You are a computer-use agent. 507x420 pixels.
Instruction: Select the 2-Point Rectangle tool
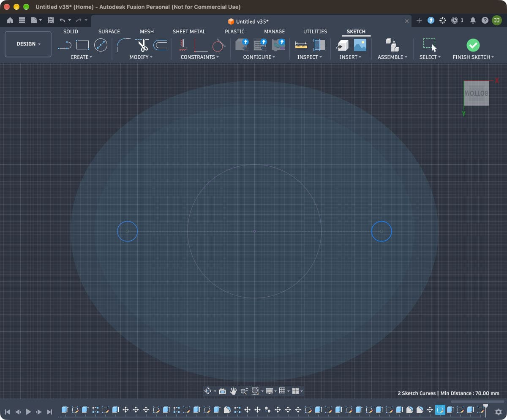(x=82, y=45)
